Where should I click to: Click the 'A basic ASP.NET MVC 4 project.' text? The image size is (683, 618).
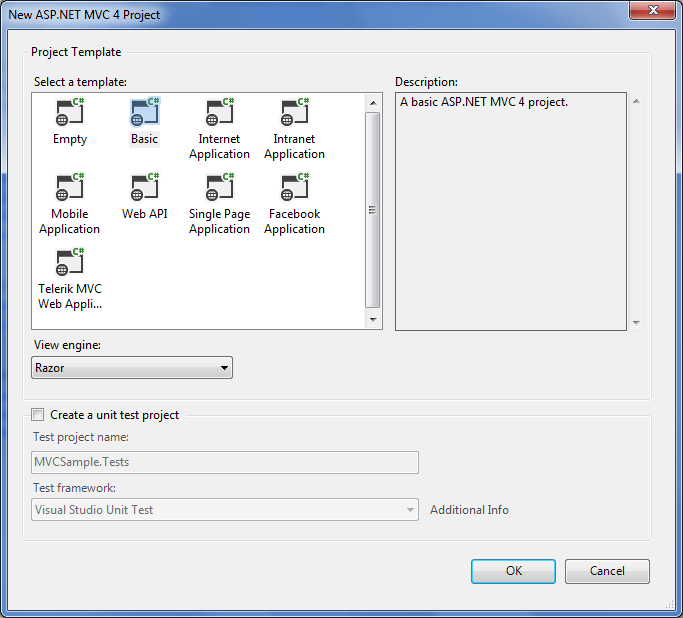pyautogui.click(x=484, y=102)
